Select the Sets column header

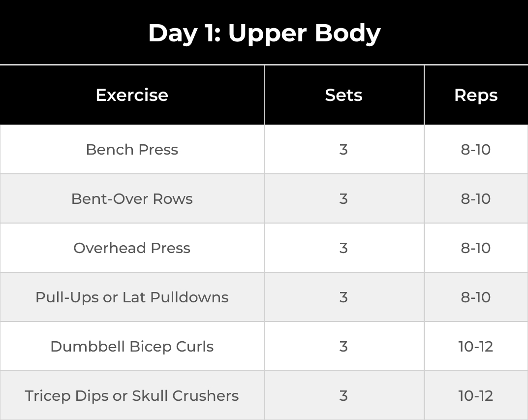[343, 95]
